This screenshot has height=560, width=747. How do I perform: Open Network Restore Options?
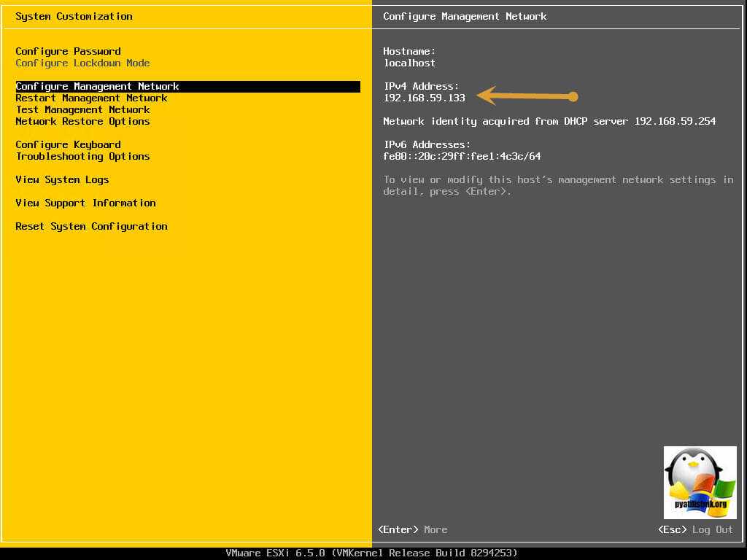pos(82,121)
